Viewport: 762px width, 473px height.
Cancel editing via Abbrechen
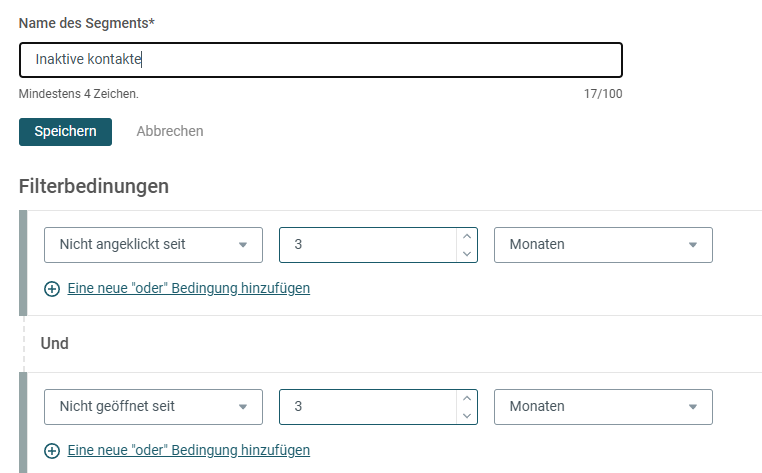click(170, 131)
